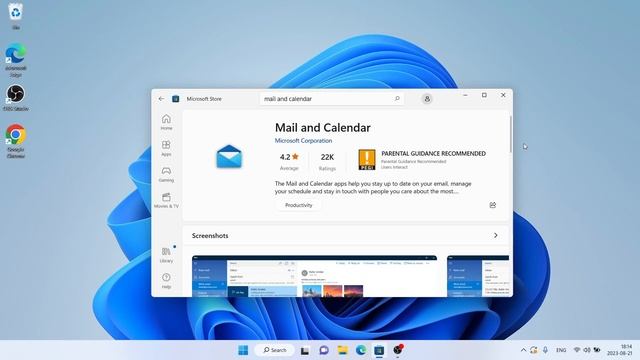The height and width of the screenshot is (360, 640).
Task: Click the search magnifier icon in Store
Action: pyautogui.click(x=397, y=99)
